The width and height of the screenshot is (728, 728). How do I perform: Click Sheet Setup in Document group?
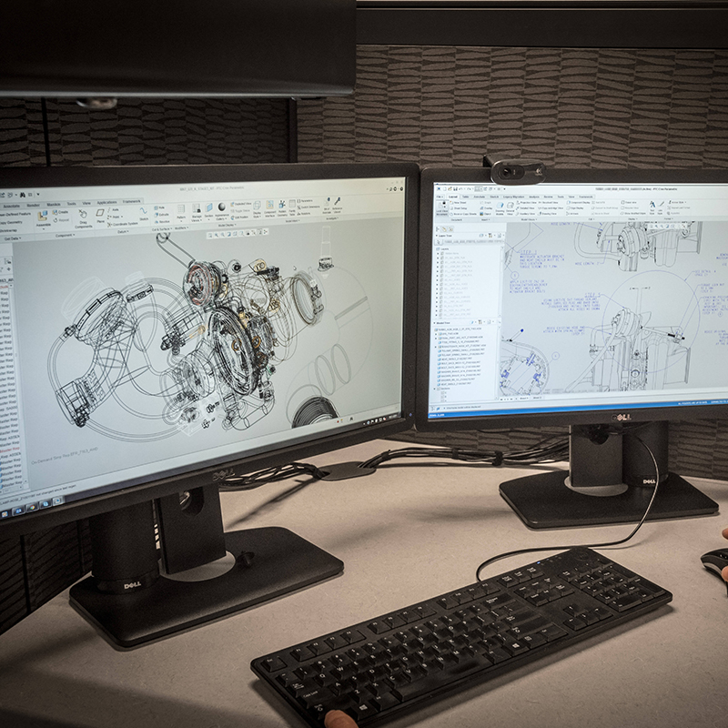(x=460, y=208)
